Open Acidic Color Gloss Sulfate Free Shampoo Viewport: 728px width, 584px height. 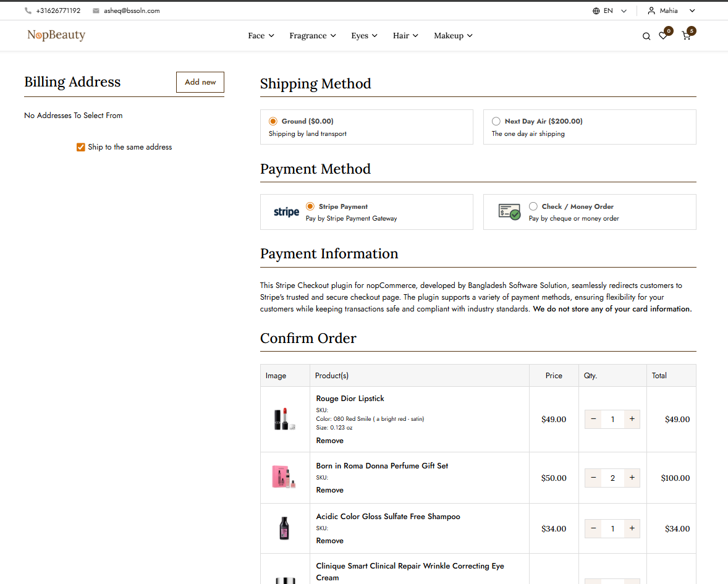388,516
